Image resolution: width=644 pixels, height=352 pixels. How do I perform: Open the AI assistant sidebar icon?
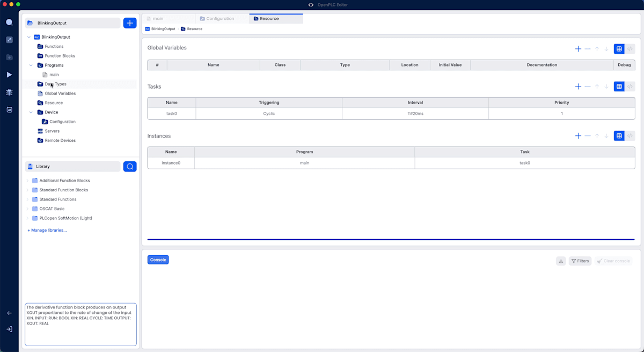(x=9, y=110)
